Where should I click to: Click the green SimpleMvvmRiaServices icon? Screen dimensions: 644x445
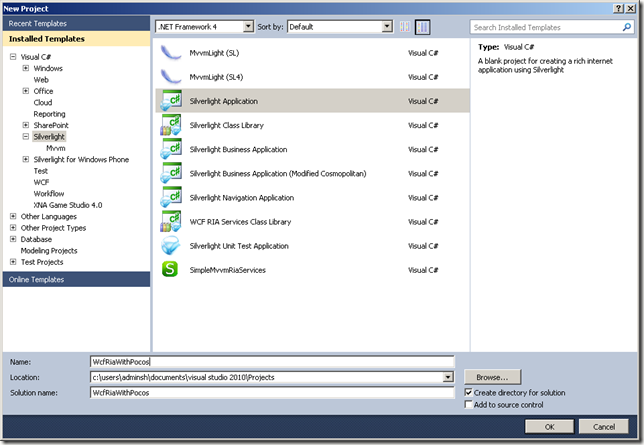pyautogui.click(x=170, y=270)
